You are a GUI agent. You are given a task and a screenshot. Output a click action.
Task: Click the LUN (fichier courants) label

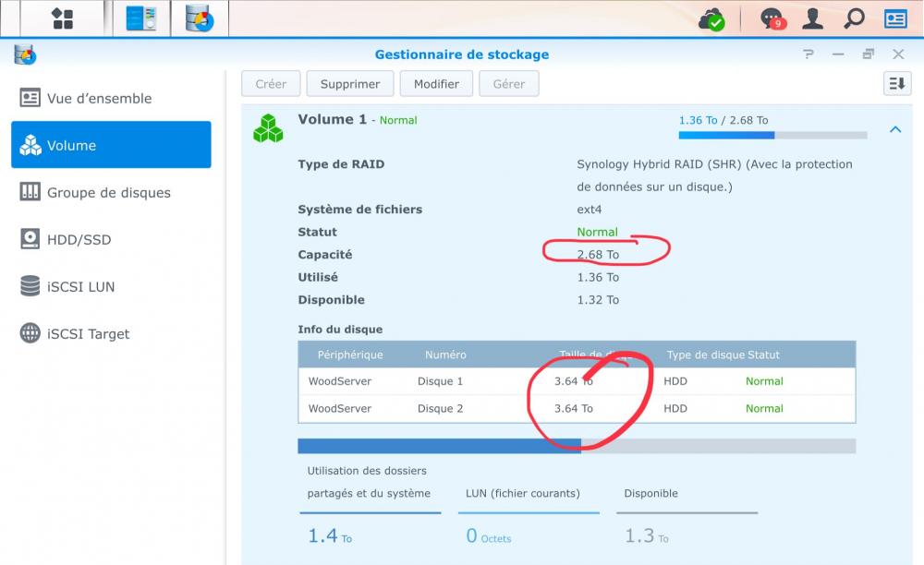(523, 493)
